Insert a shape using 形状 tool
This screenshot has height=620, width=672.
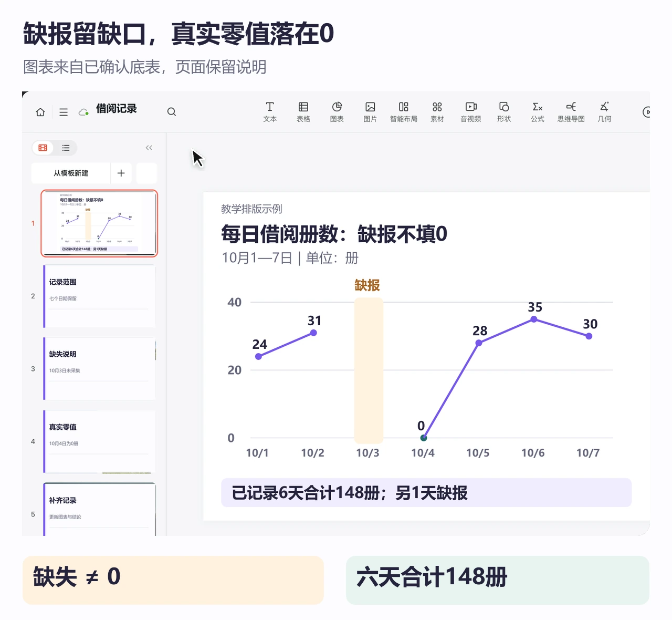(x=504, y=112)
